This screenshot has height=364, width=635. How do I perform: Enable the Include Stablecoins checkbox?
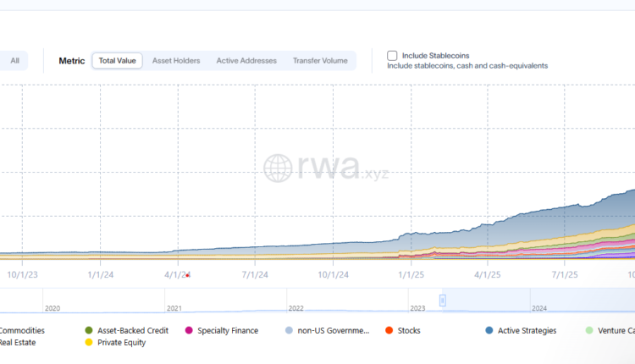(x=392, y=56)
